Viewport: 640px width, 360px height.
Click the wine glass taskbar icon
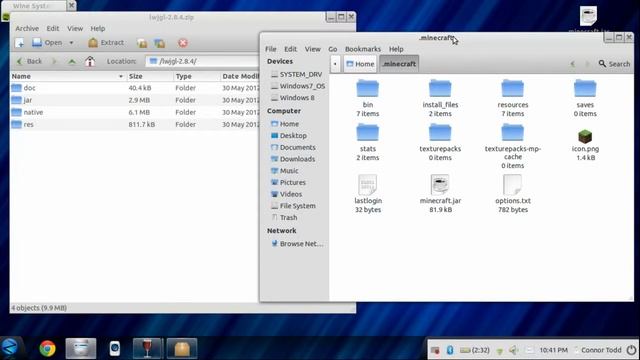pos(148,349)
